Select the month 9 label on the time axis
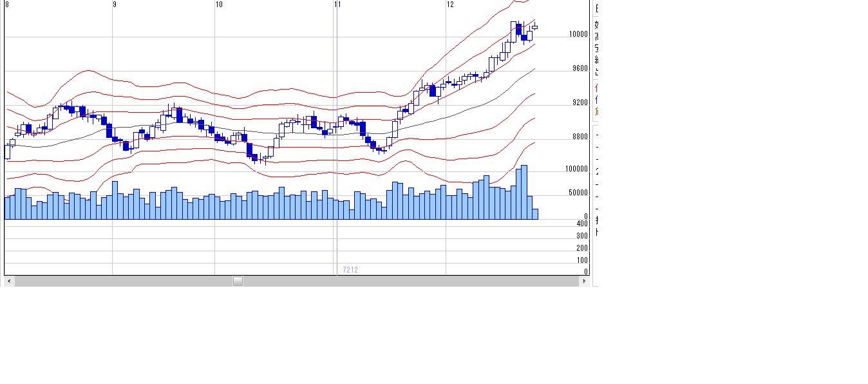 (x=115, y=5)
